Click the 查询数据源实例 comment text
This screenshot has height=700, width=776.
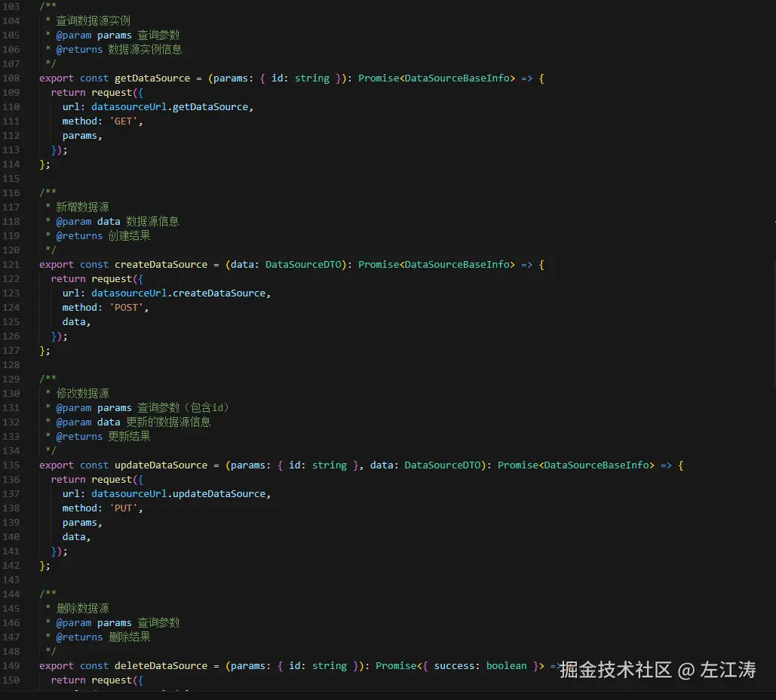click(x=91, y=20)
